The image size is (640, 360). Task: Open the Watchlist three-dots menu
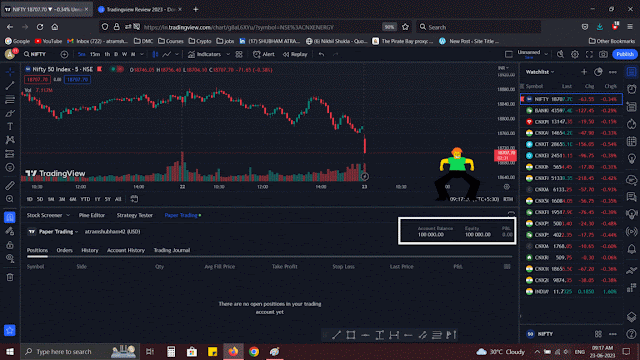(613, 72)
